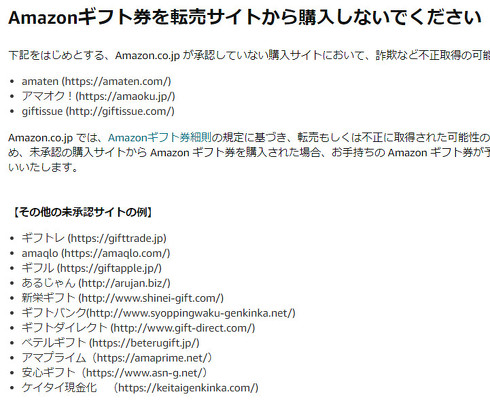Click the あるじゃん arujan.biz entry
Screen dimensions: 490x405
pos(96,283)
